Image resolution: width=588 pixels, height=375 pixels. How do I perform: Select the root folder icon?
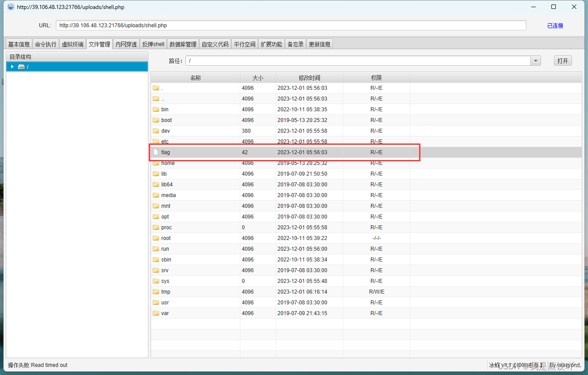[x=156, y=238]
